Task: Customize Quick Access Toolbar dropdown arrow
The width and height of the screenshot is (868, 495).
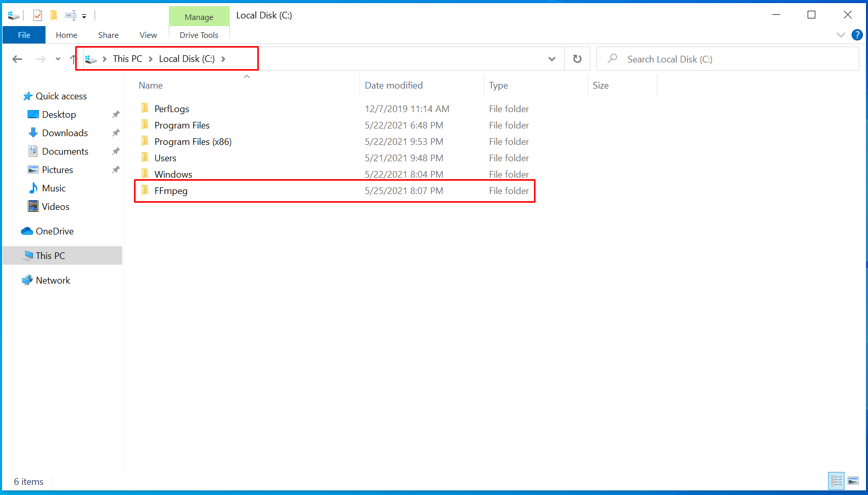Action: 84,16
